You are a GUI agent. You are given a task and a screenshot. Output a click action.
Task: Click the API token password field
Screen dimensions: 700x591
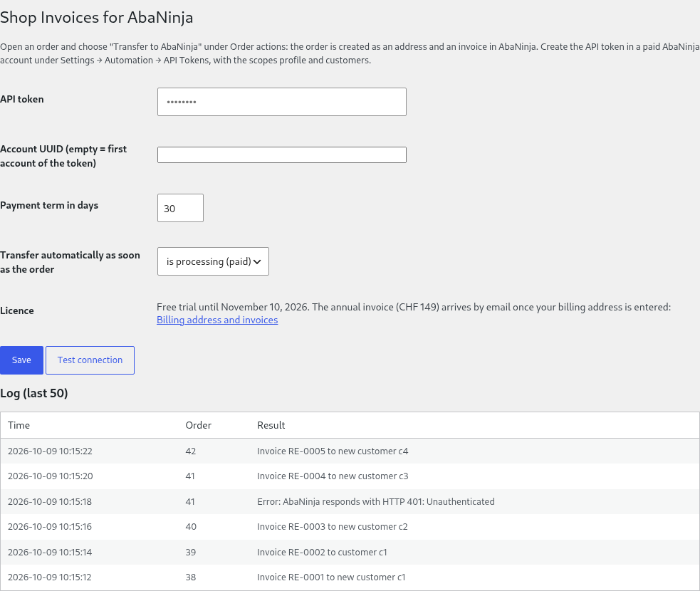coord(282,102)
